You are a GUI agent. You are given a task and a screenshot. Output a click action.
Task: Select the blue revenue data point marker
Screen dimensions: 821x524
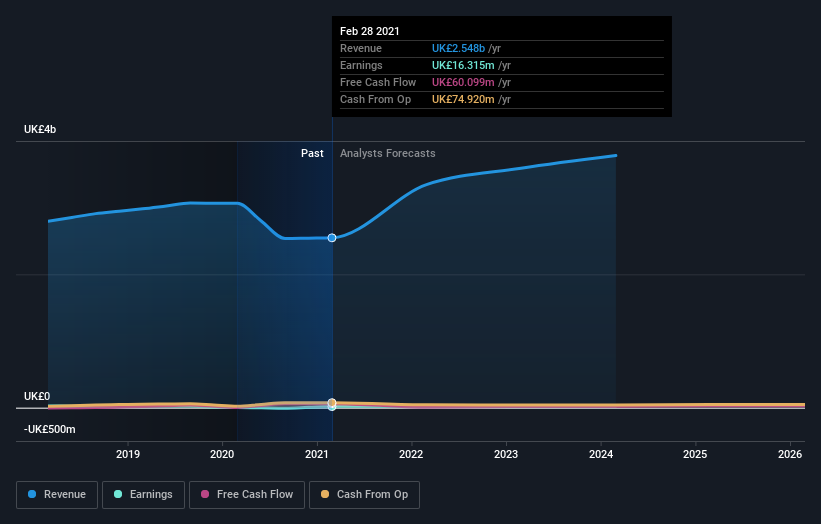[x=332, y=238]
